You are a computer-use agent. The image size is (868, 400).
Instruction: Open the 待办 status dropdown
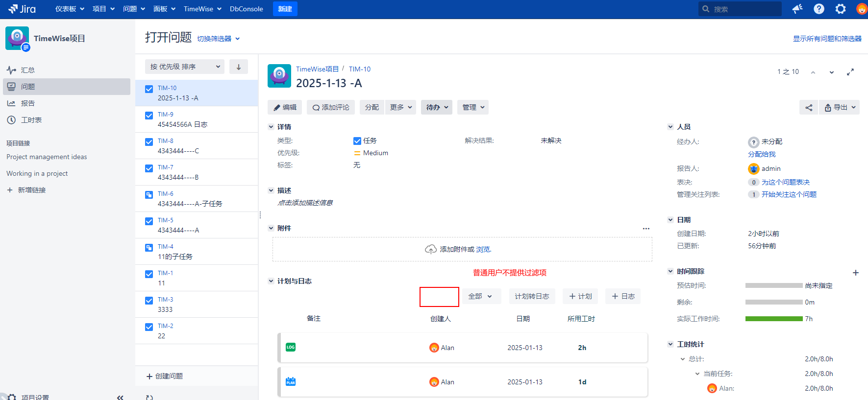(436, 107)
